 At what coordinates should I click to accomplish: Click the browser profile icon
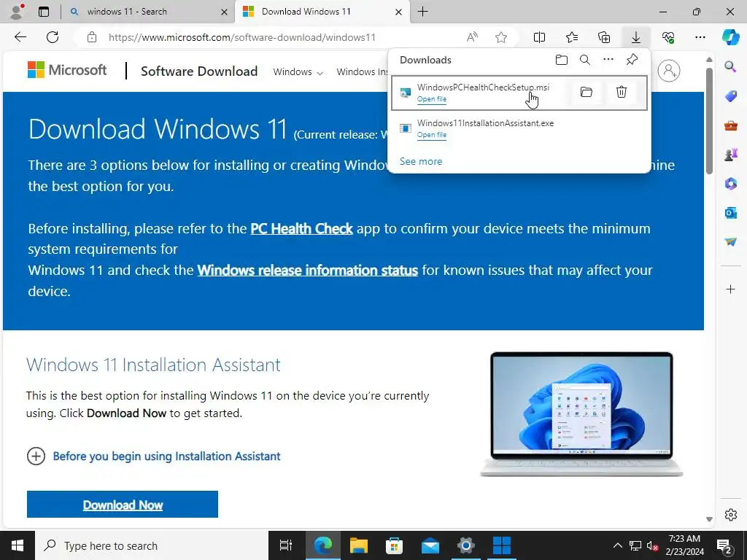click(18, 12)
